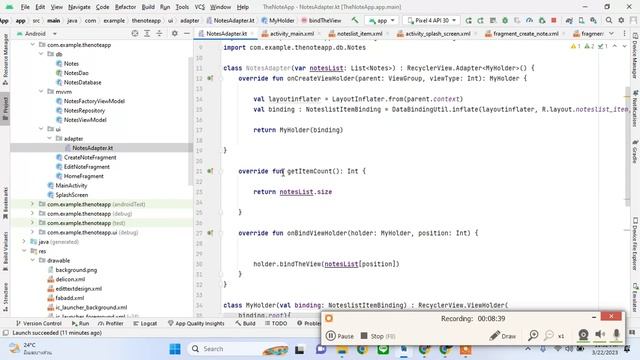
Task: Switch to activity_main.xml tab
Action: point(292,33)
